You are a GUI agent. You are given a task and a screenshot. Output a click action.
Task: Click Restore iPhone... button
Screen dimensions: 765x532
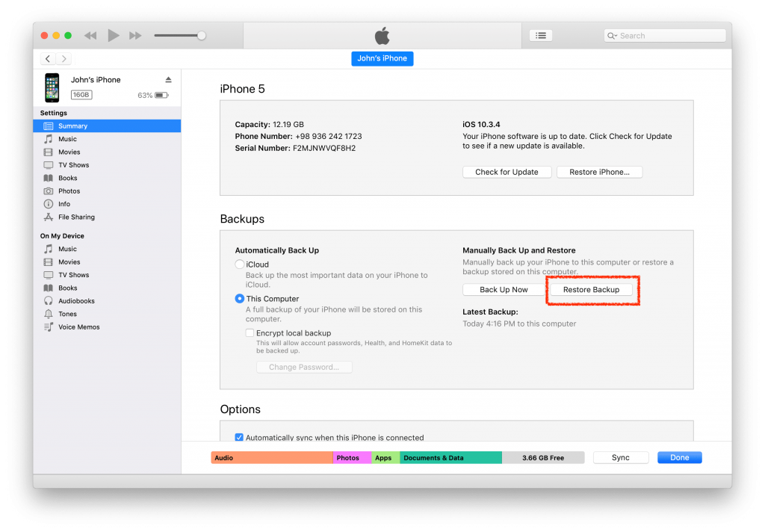tap(599, 172)
